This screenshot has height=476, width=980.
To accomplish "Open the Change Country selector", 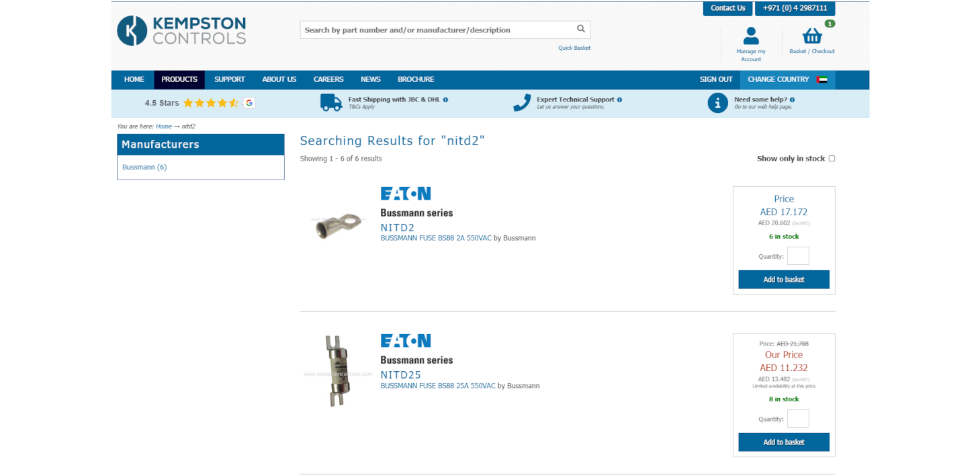I will point(787,79).
